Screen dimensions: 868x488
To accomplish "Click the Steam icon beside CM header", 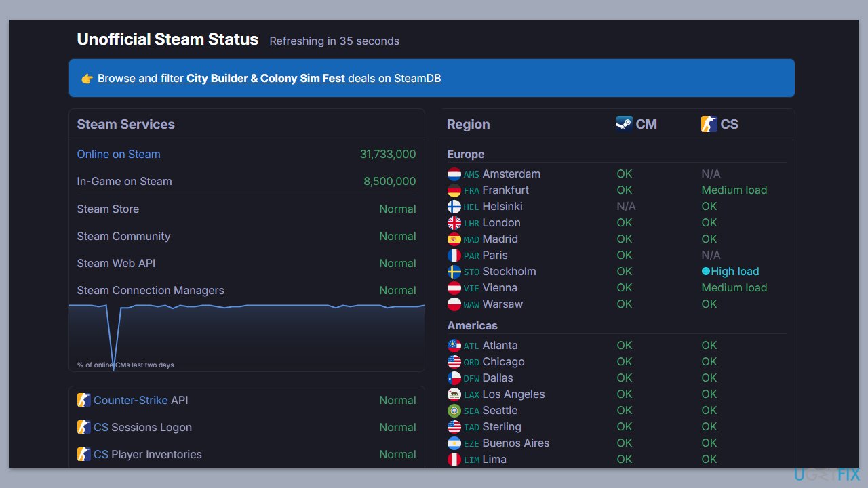I will tap(624, 124).
